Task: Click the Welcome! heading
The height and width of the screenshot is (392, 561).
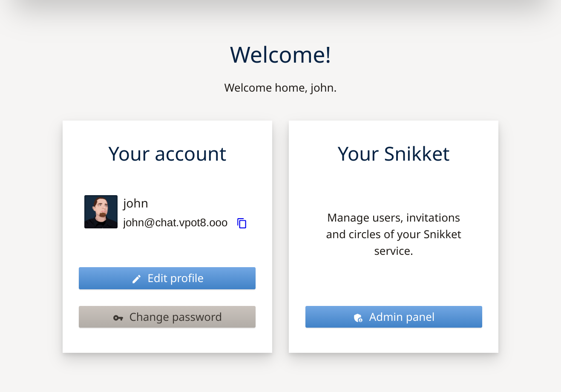Action: coord(280,55)
